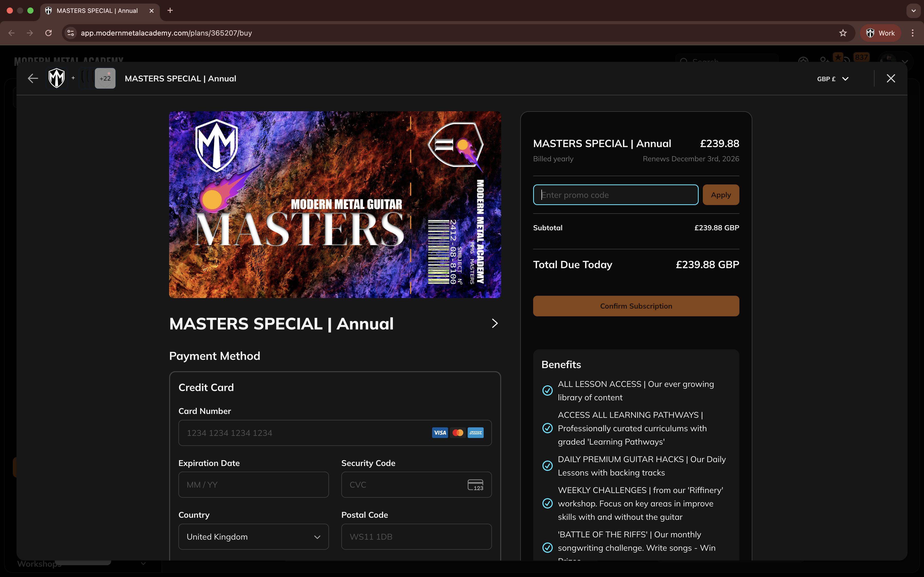Open the United Kingdom country dropdown
This screenshot has width=924, height=577.
pos(253,537)
